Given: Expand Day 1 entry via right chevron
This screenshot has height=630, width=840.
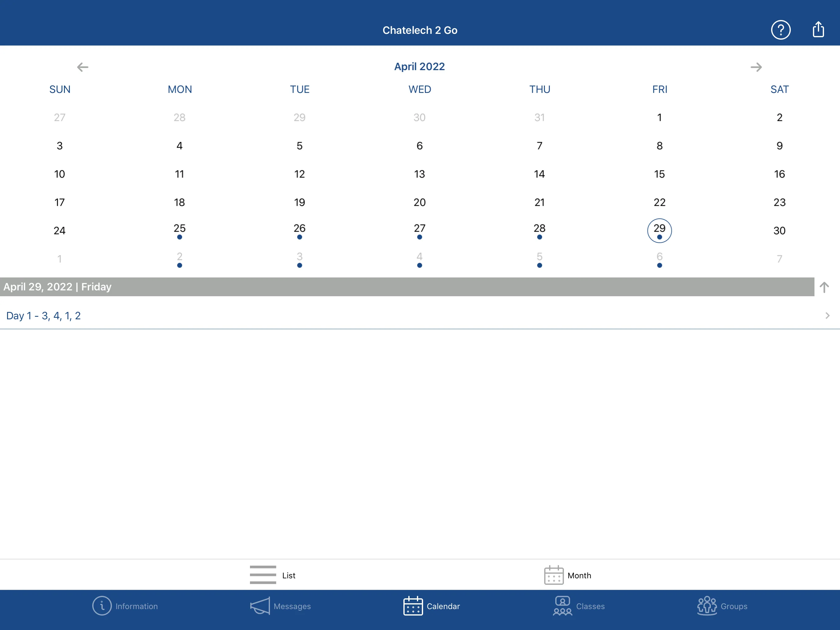Looking at the screenshot, I should coord(827,315).
